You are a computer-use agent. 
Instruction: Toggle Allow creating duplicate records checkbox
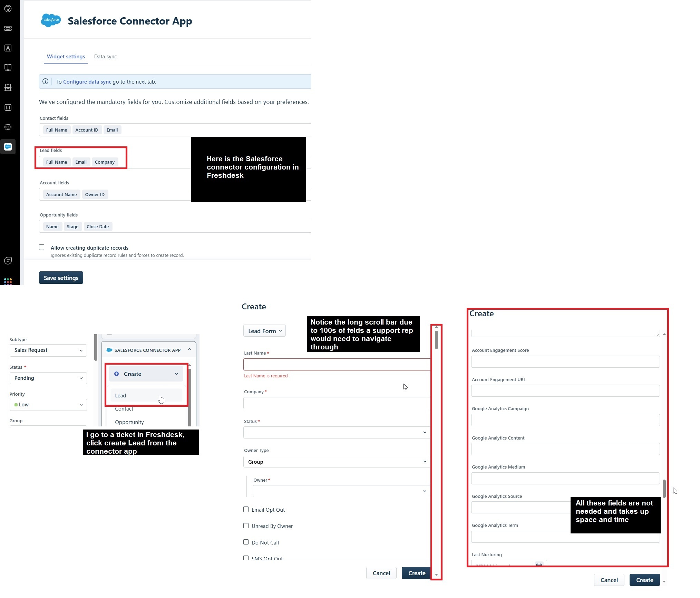pyautogui.click(x=42, y=247)
